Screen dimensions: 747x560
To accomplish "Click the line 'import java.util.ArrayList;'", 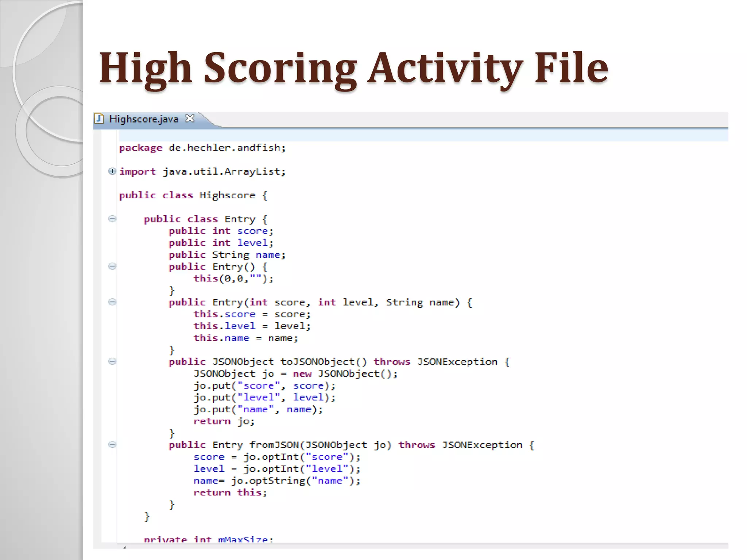I will point(202,171).
